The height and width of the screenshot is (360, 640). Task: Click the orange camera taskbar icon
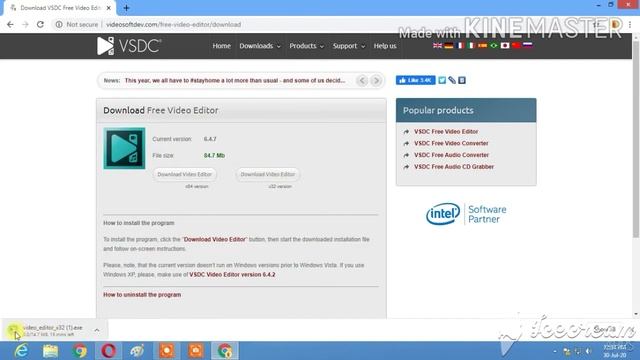coord(196,351)
